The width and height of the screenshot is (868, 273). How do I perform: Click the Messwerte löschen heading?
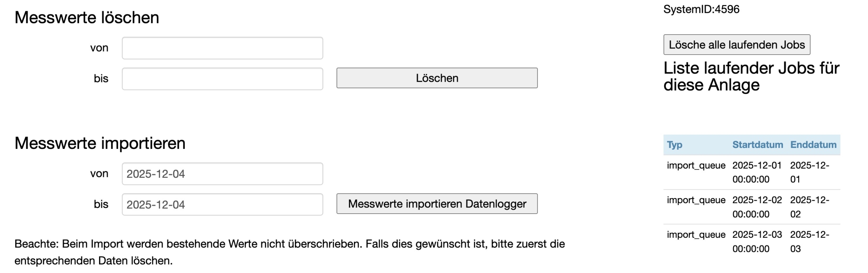tap(87, 18)
